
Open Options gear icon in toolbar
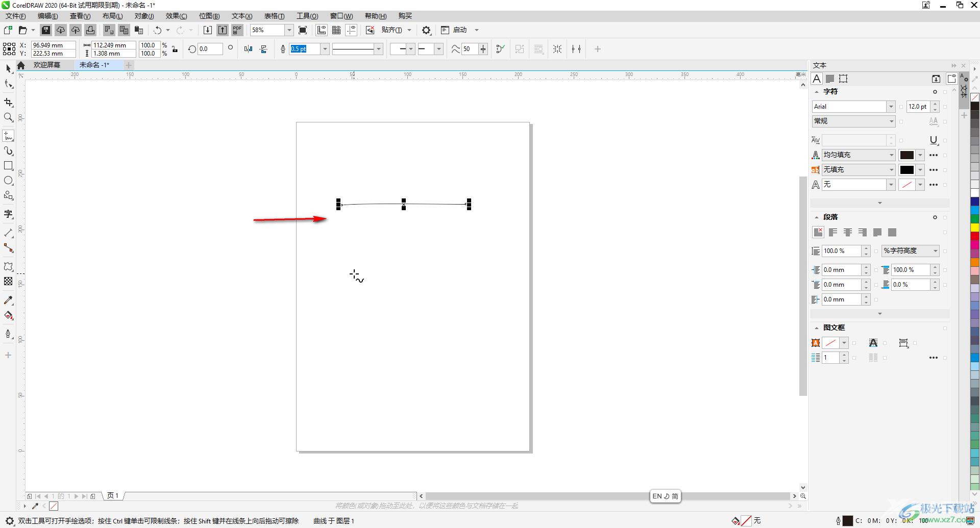426,30
